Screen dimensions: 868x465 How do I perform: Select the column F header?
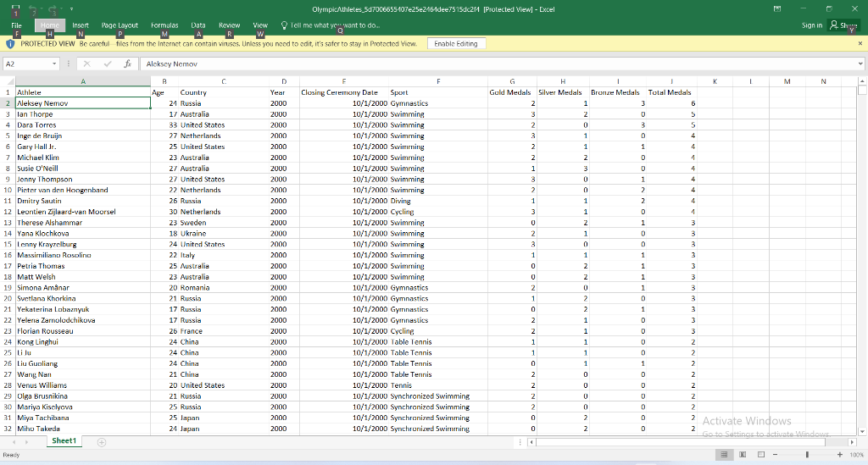click(x=438, y=81)
